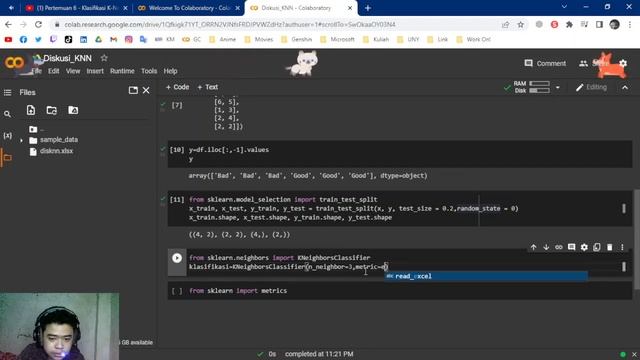Click the from sklearn import metrics cell
Viewport: 640px width, 360px height.
400,291
